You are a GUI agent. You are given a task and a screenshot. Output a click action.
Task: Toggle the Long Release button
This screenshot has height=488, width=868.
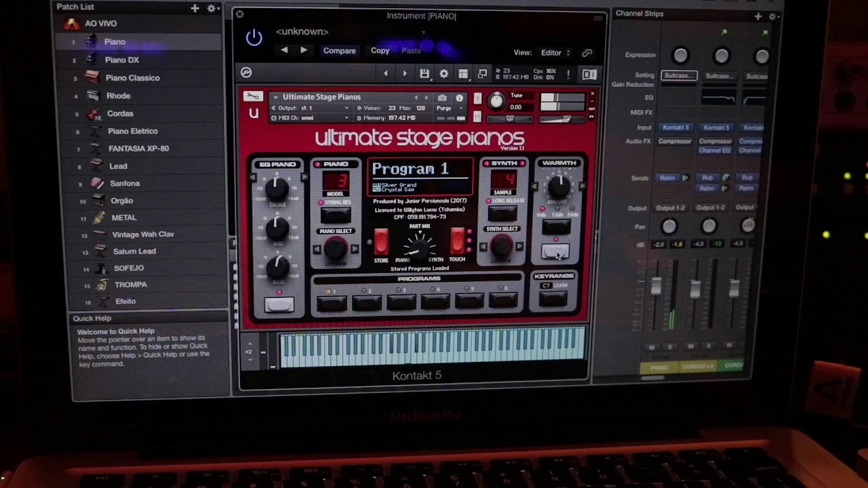pyautogui.click(x=502, y=213)
